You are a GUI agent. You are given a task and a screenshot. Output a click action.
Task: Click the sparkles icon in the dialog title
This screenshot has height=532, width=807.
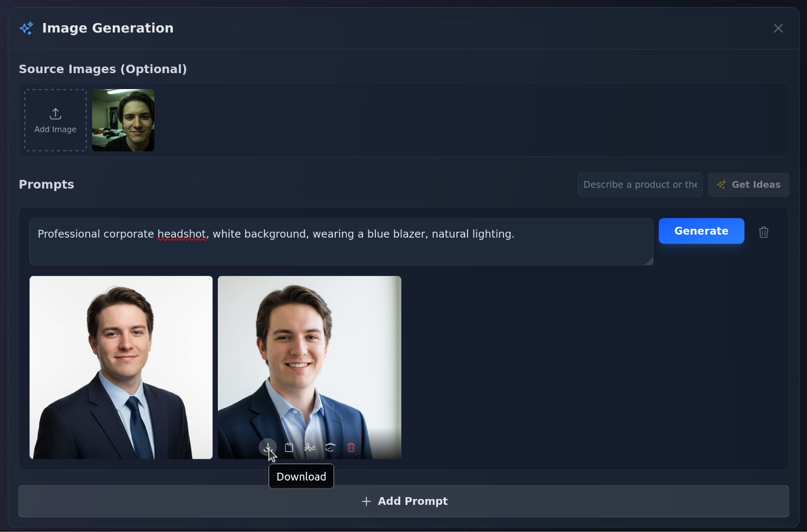click(26, 28)
